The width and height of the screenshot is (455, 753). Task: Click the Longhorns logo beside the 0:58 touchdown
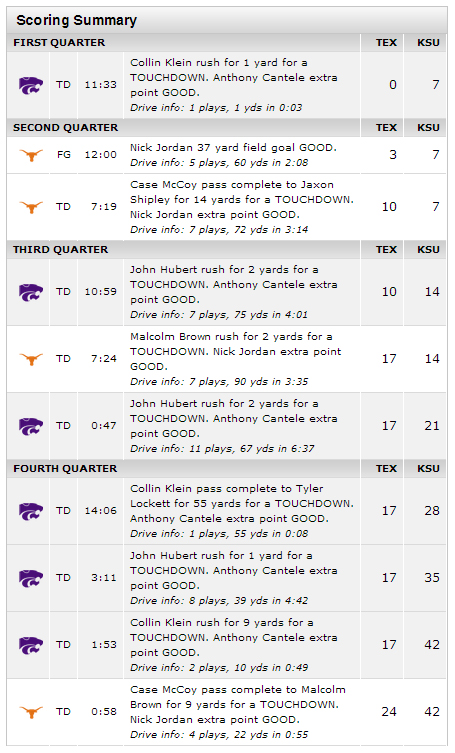pos(31,712)
